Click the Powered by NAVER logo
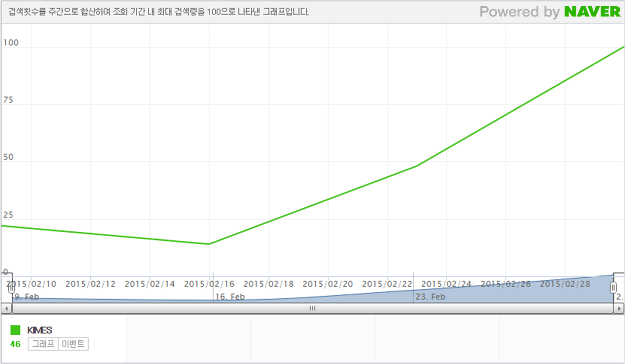The image size is (625, 364). coord(550,12)
